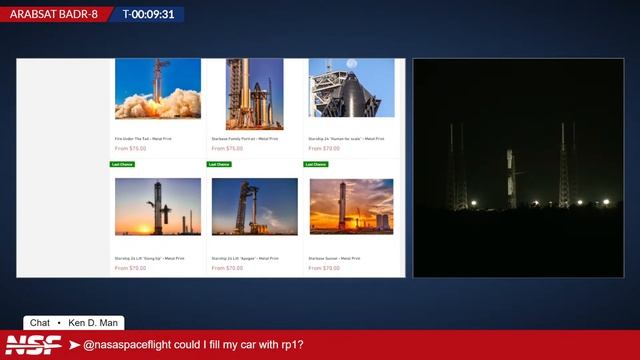Screen dimensions: 640x360
Task: Click the price under Starship 24 Lift Apogee
Action: point(227,268)
